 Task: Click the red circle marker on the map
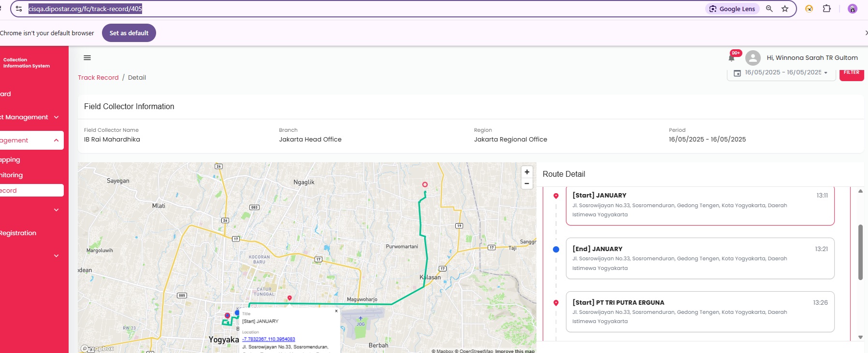425,184
